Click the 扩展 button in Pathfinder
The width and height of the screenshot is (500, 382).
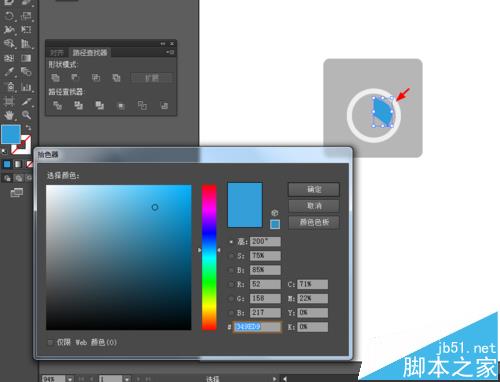(152, 78)
